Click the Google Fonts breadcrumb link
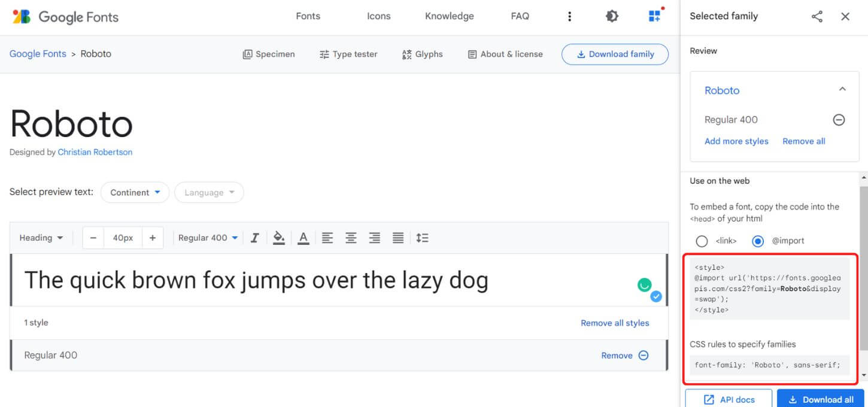The image size is (868, 407). (x=38, y=54)
